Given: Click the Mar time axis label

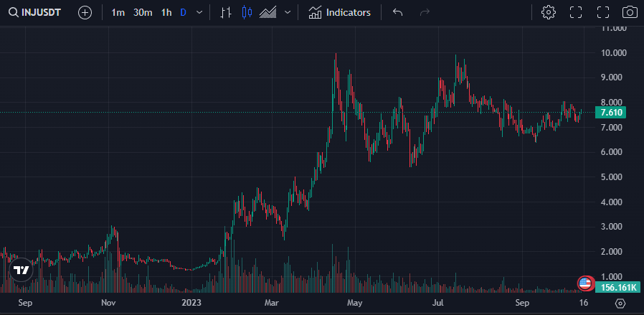Looking at the screenshot, I should coord(272,304).
